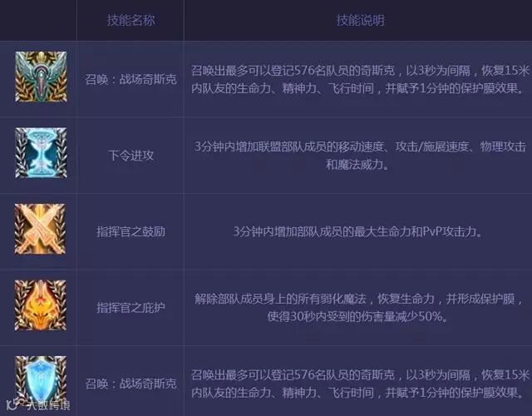Viewport: 532px width, 416px height.
Task: Click the 576名队员 description beside winged emblem
Action: 360,80
